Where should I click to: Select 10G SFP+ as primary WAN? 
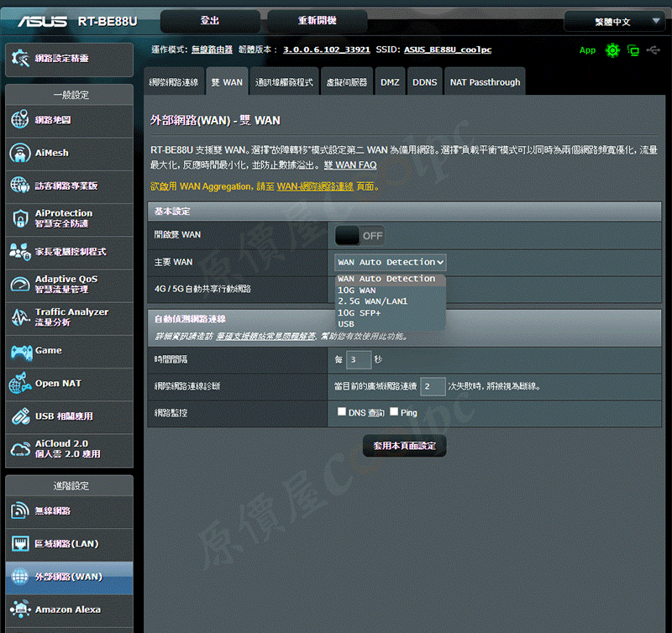click(390, 312)
